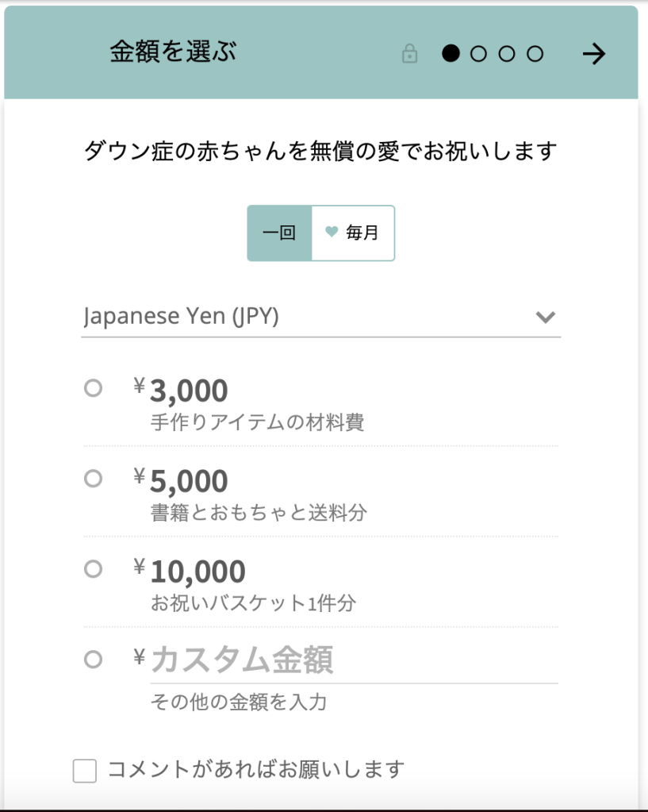Click the お祝いバスケット1件分 option label
The image size is (648, 812).
253,603
